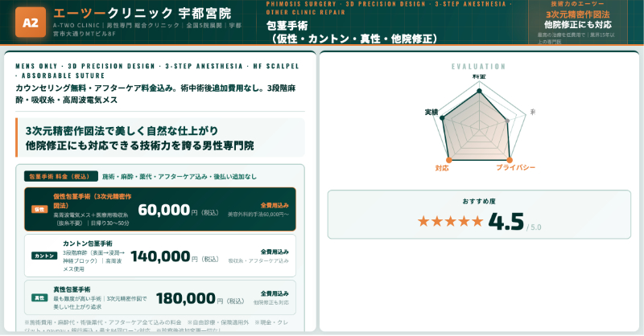The height and width of the screenshot is (336, 644).
Task: Select the 仮性包茎手術 60,000円 price card
Action: tap(159, 209)
